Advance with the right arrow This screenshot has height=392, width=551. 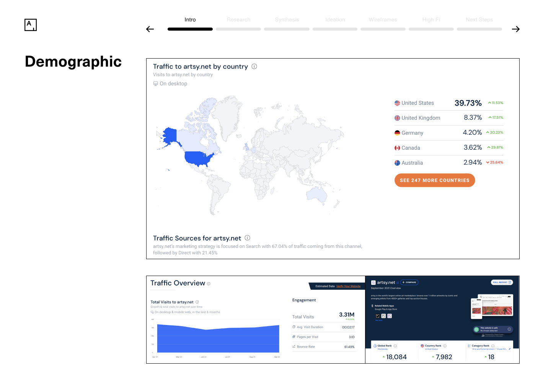tap(516, 29)
